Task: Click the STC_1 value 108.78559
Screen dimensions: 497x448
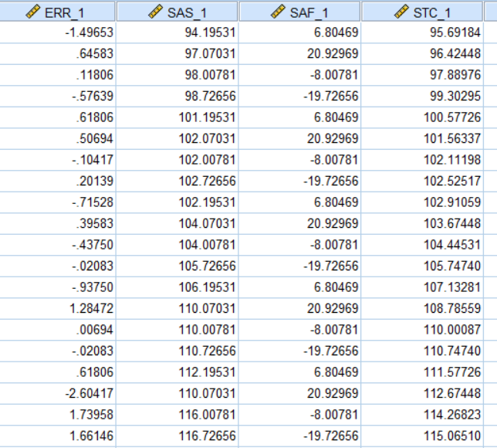Action: click(452, 308)
